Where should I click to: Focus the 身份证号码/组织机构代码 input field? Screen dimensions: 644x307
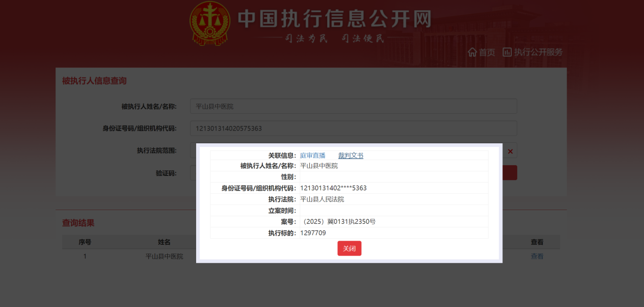[353, 128]
